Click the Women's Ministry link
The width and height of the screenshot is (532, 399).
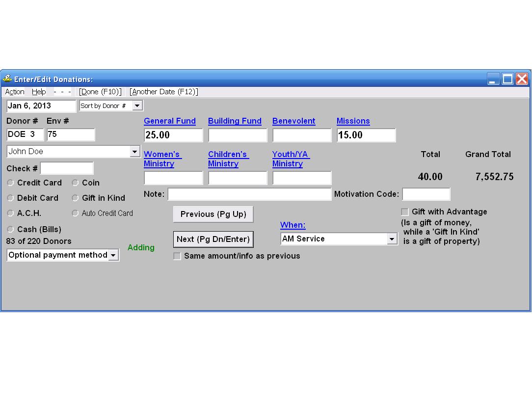click(x=162, y=159)
